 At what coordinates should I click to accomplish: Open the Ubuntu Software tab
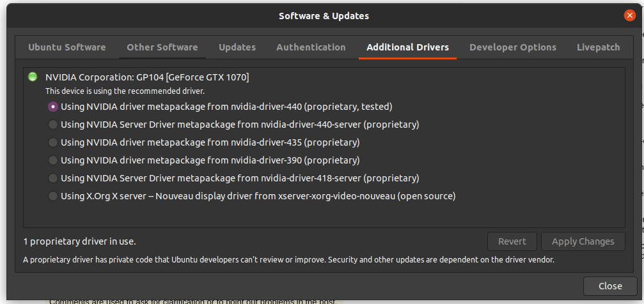click(67, 47)
